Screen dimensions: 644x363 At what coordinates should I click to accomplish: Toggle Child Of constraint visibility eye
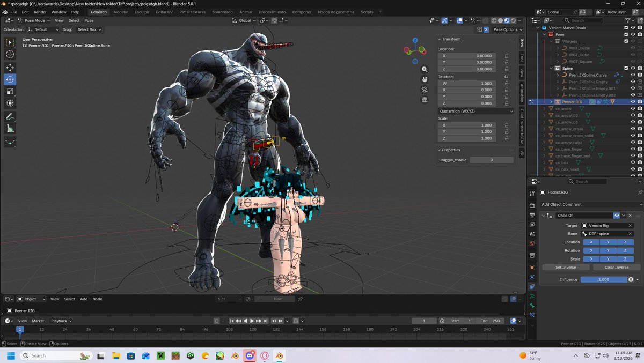pos(617,216)
